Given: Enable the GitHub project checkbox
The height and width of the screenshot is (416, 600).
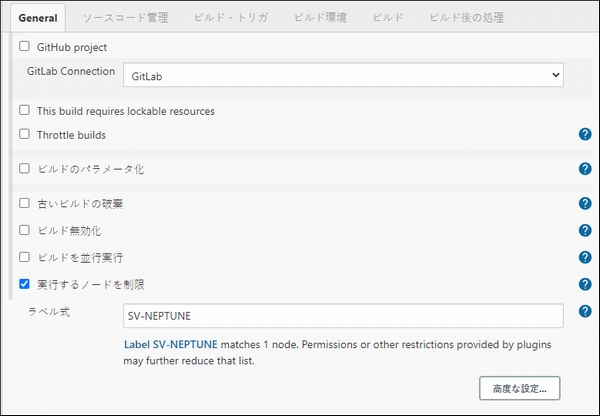Looking at the screenshot, I should [x=24, y=46].
